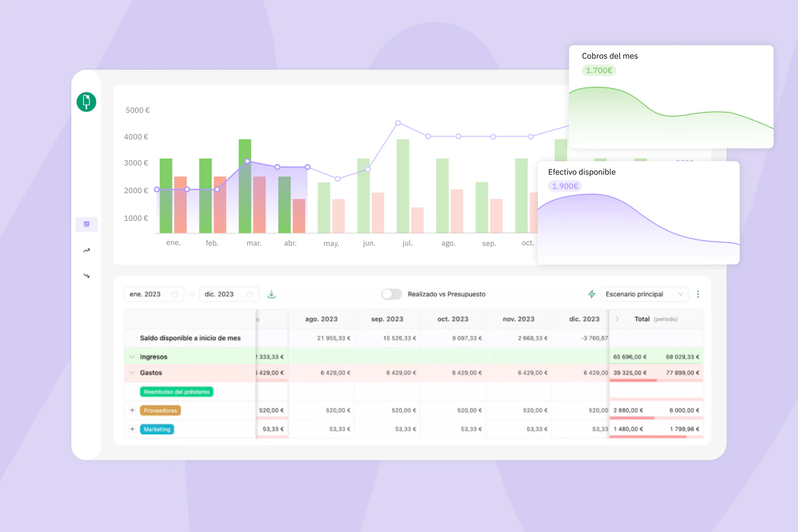
Task: Click the Gastos row label
Action: click(151, 373)
